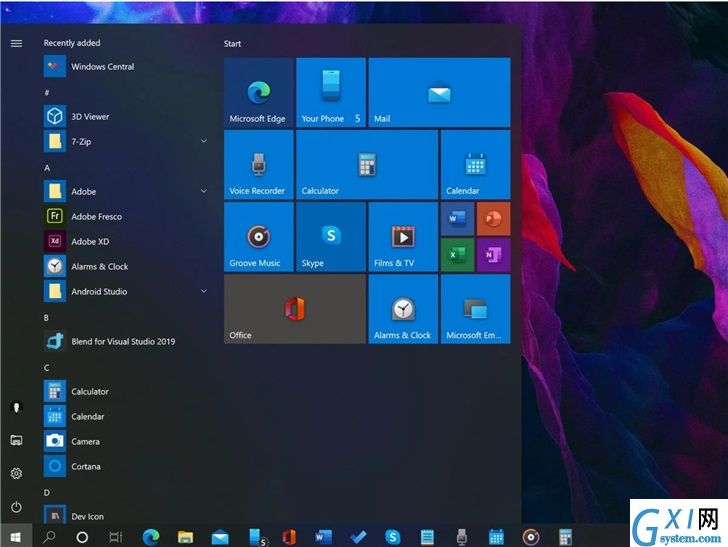Open Settings gear in Start sidebar
728x547 pixels.
[x=16, y=474]
